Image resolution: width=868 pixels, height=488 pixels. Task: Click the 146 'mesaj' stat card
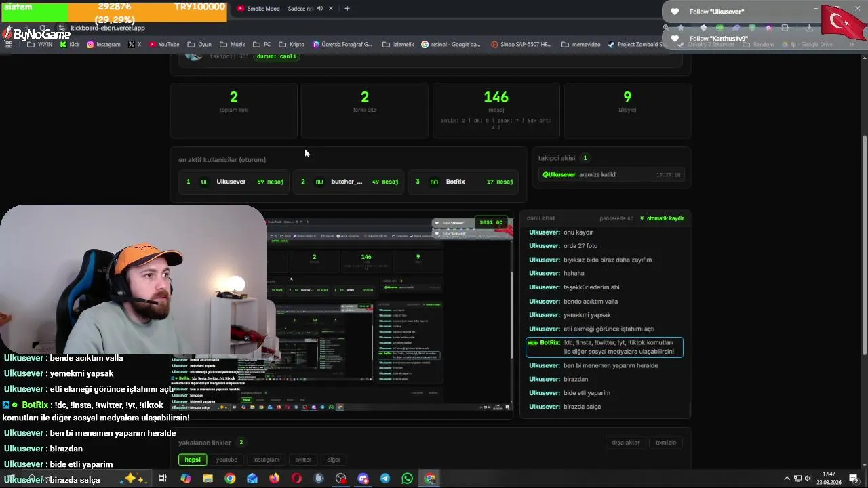[496, 110]
